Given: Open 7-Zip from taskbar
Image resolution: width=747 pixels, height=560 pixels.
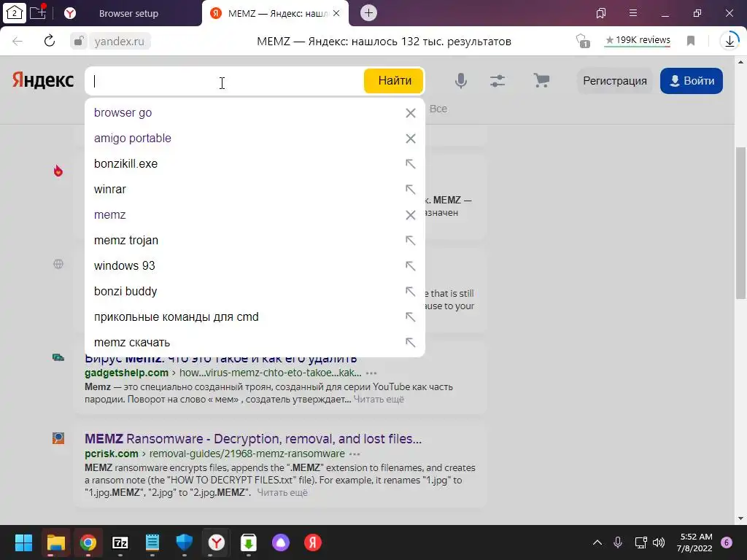Looking at the screenshot, I should point(120,542).
